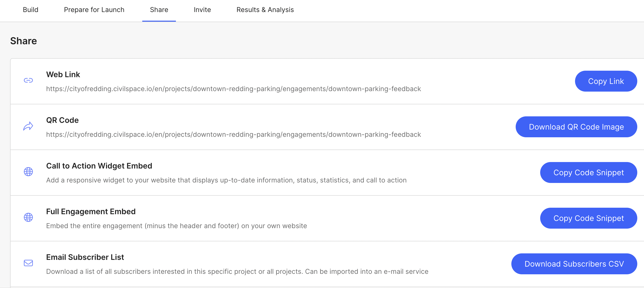This screenshot has width=644, height=288.
Task: Click the share arrow icon beside QR Code
Action: (28, 126)
